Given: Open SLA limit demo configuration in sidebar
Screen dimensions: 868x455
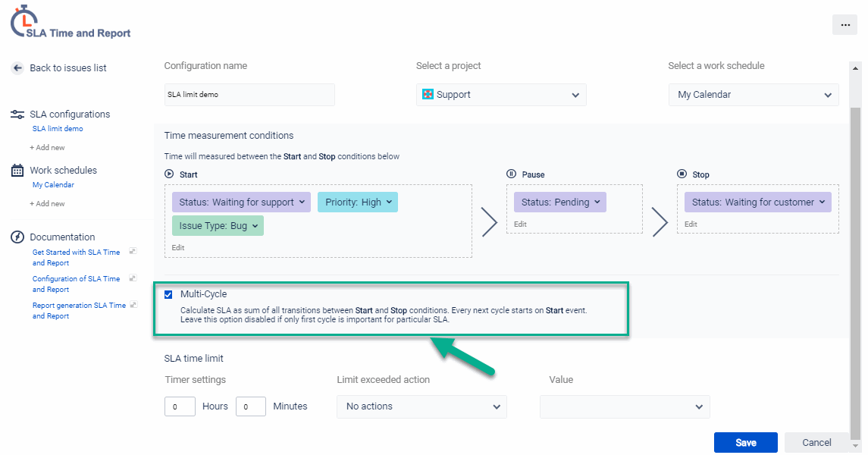Looking at the screenshot, I should (58, 128).
